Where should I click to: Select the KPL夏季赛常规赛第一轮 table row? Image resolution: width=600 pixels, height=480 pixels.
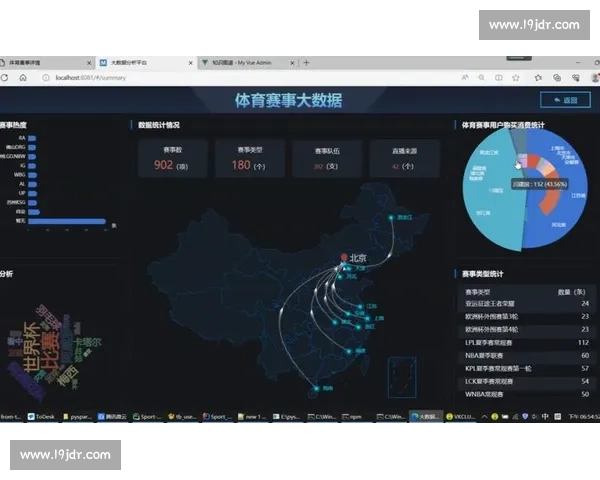tap(527, 369)
